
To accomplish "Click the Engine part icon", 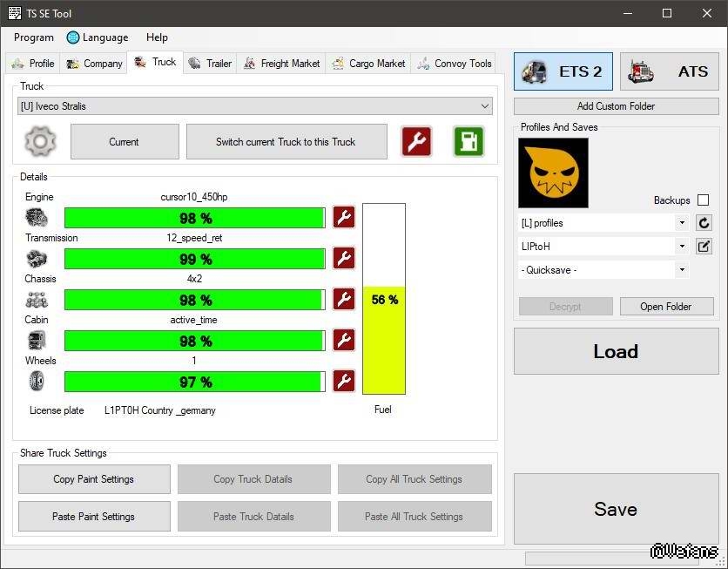I will tap(37, 217).
